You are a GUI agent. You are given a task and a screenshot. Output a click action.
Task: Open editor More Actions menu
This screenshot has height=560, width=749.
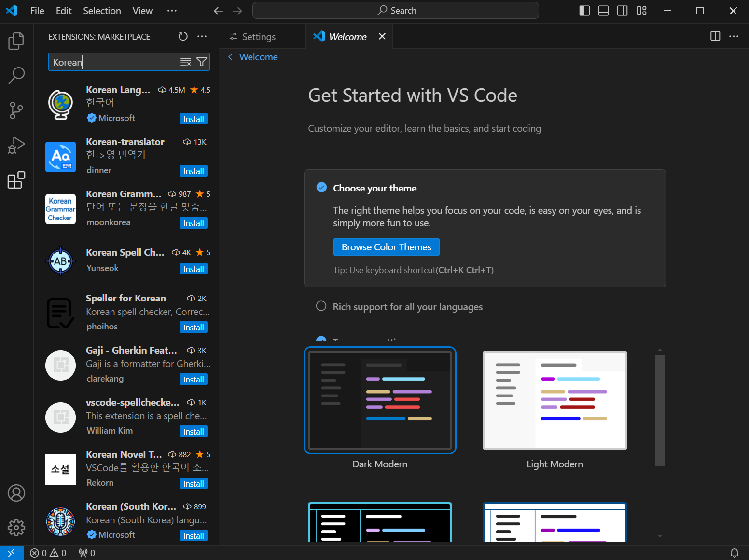[x=734, y=36]
